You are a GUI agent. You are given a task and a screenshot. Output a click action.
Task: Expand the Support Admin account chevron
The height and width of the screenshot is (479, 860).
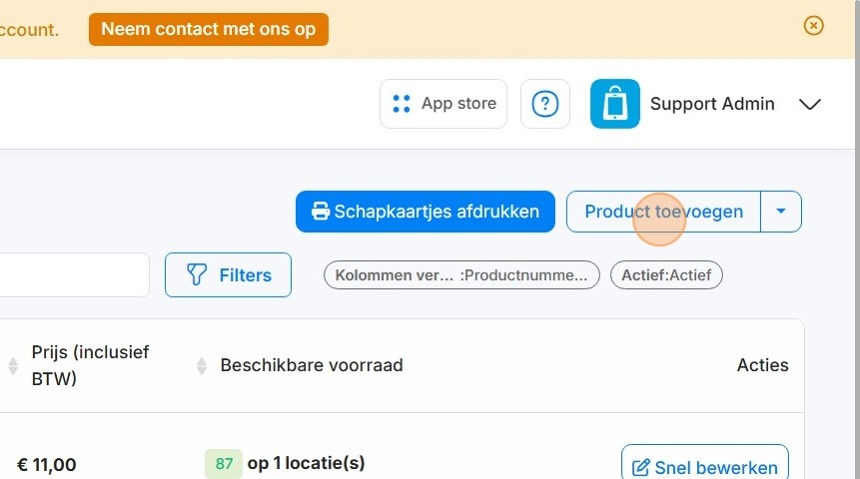coord(810,104)
